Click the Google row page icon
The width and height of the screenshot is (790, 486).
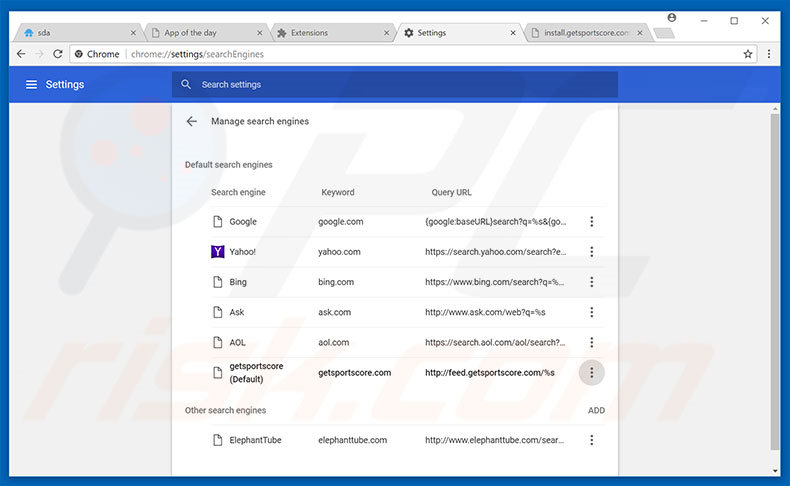coord(217,222)
